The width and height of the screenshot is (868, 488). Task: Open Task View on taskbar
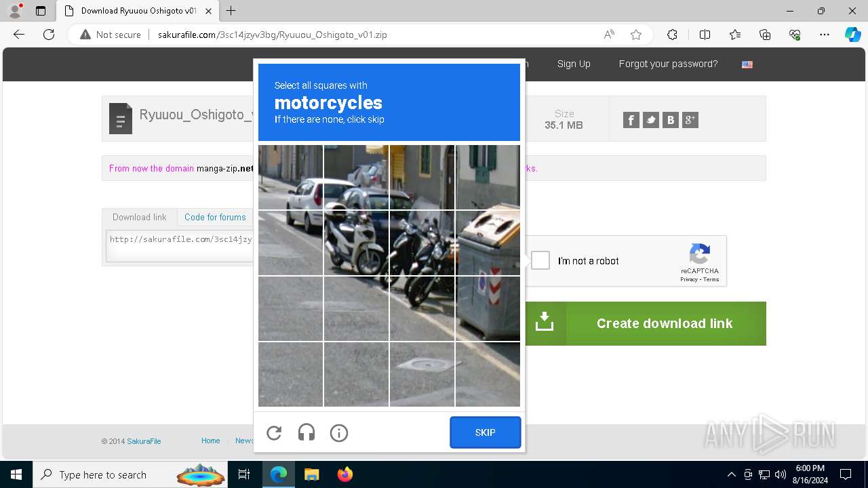pos(245,474)
